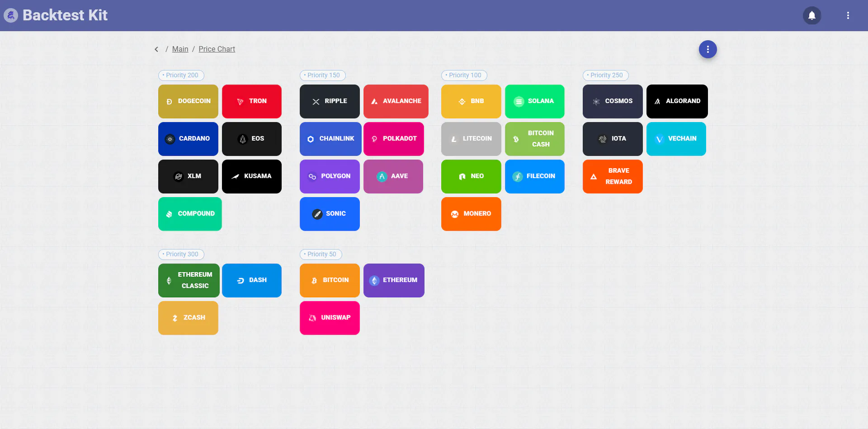The height and width of the screenshot is (429, 868).
Task: Click the Ripple X icon
Action: coord(316,102)
